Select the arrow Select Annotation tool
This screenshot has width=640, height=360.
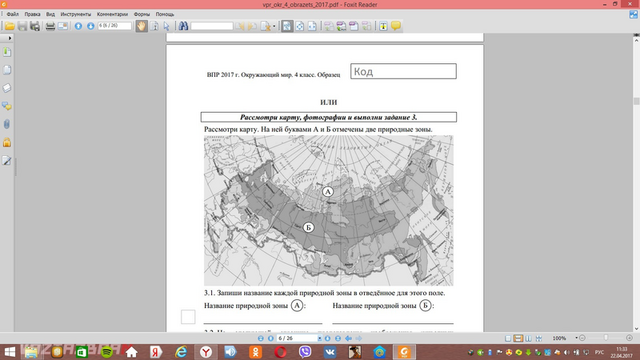(166, 26)
